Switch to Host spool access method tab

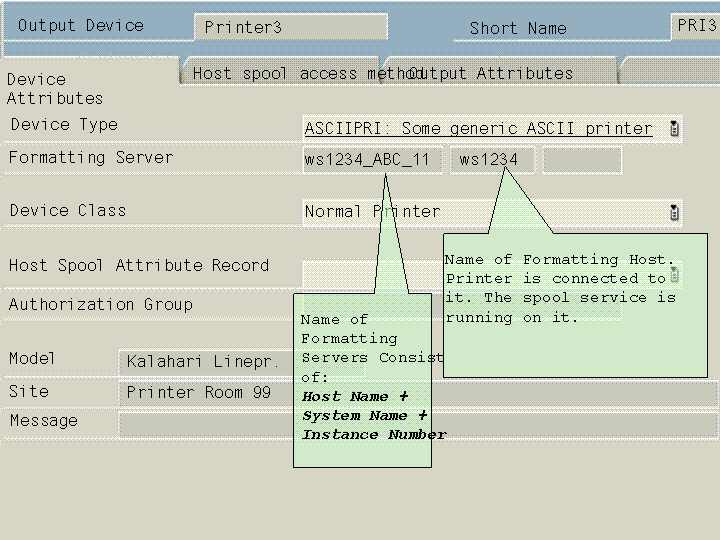pyautogui.click(x=282, y=73)
